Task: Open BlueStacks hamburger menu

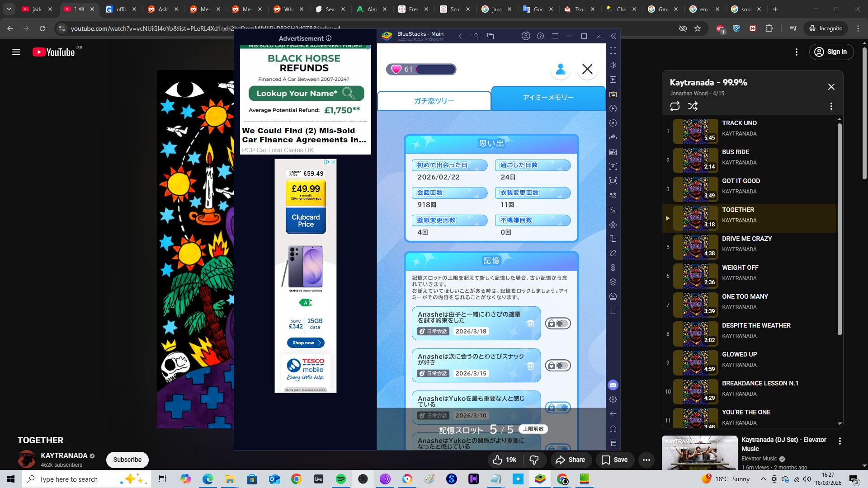Action: pos(555,36)
